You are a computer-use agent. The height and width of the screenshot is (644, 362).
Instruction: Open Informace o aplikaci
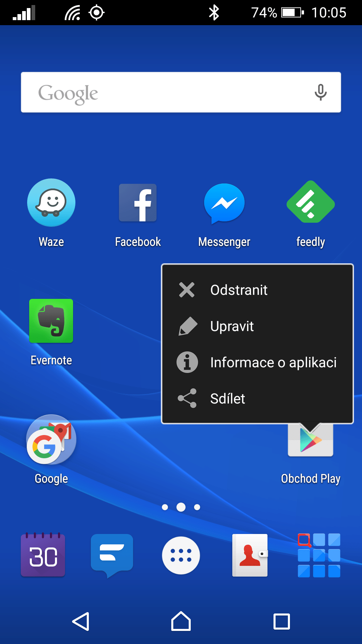pyautogui.click(x=257, y=362)
